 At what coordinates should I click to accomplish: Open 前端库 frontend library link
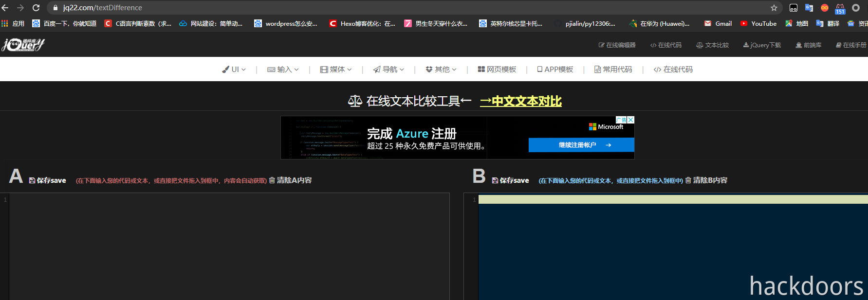[x=808, y=45]
